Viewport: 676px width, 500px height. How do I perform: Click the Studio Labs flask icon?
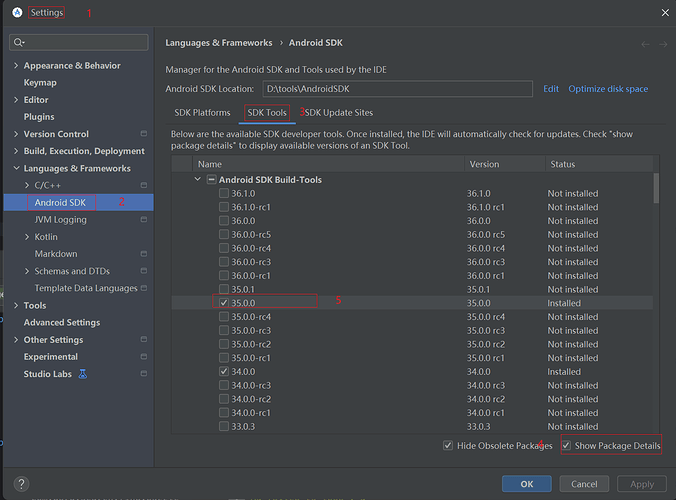(83, 374)
